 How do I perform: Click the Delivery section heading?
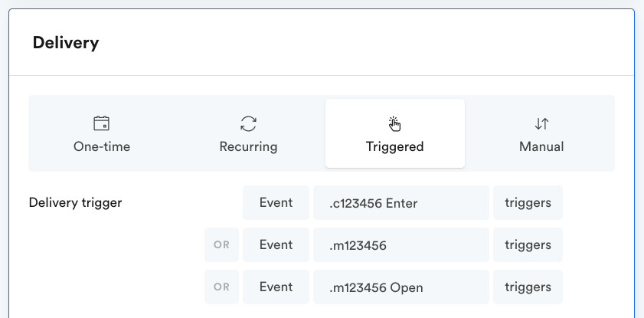click(66, 43)
